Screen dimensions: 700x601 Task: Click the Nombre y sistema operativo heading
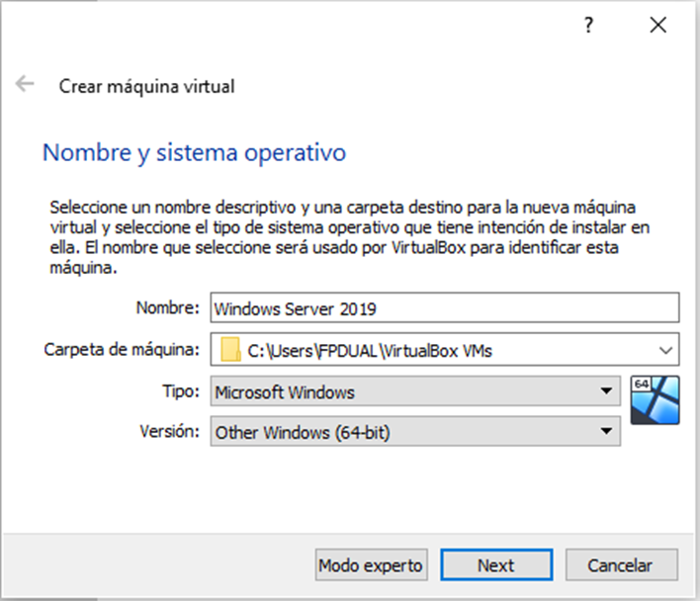click(x=194, y=153)
